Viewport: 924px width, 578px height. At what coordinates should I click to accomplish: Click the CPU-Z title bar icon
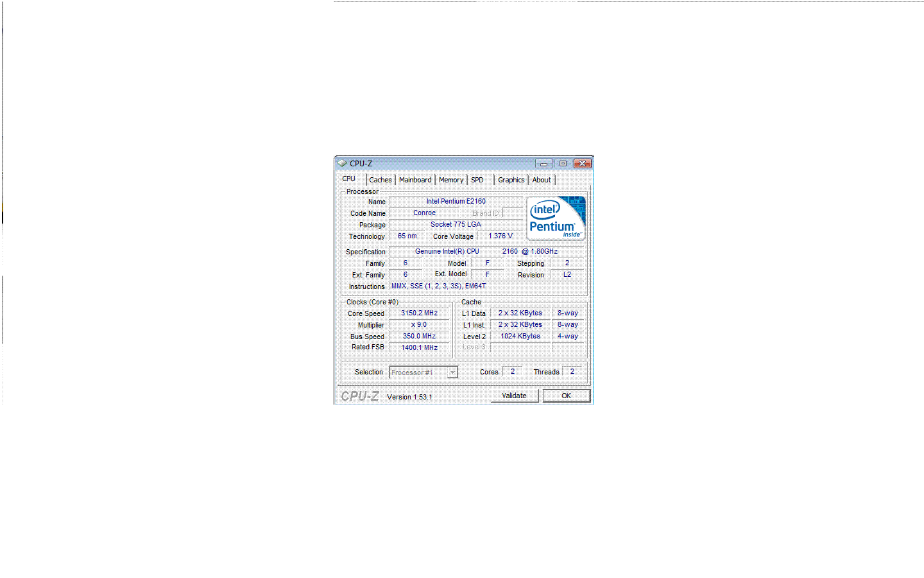(x=342, y=163)
